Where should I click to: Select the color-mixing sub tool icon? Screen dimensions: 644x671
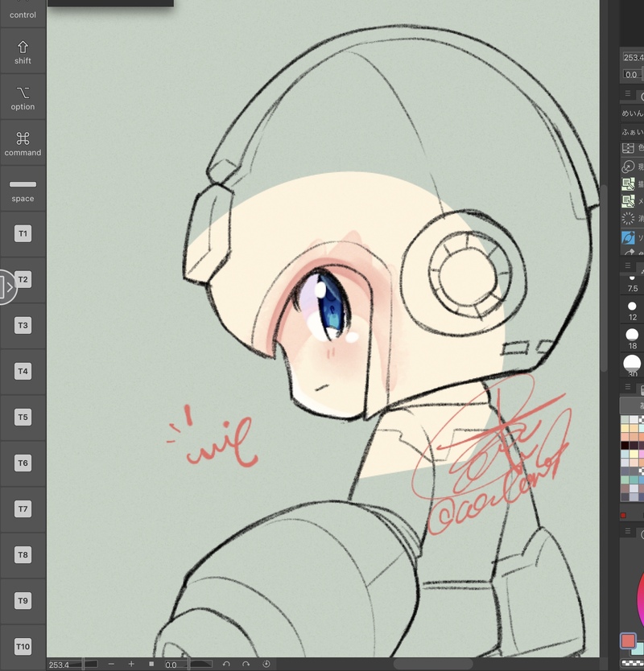tap(628, 149)
